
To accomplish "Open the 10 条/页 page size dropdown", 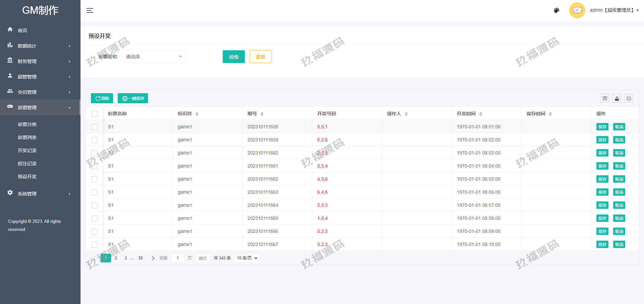I will coord(247,258).
